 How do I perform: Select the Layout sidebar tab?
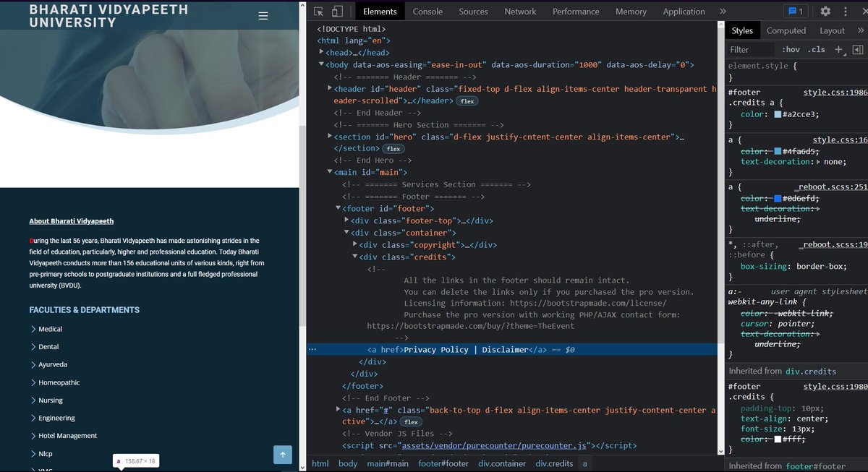click(x=832, y=31)
